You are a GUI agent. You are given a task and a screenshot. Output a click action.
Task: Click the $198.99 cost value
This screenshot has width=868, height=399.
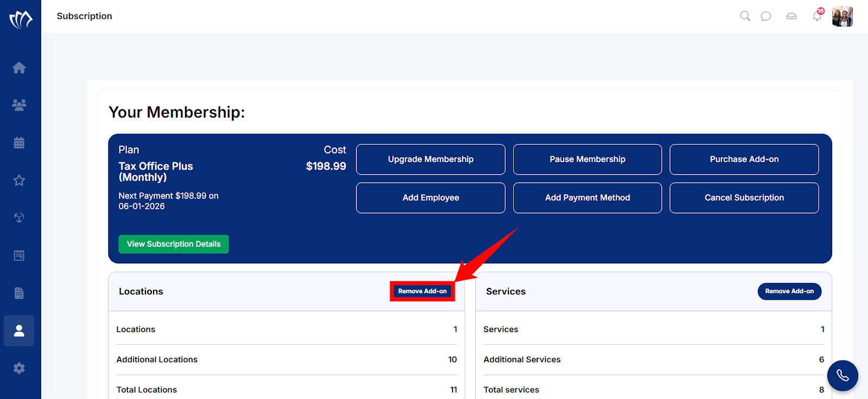(326, 166)
